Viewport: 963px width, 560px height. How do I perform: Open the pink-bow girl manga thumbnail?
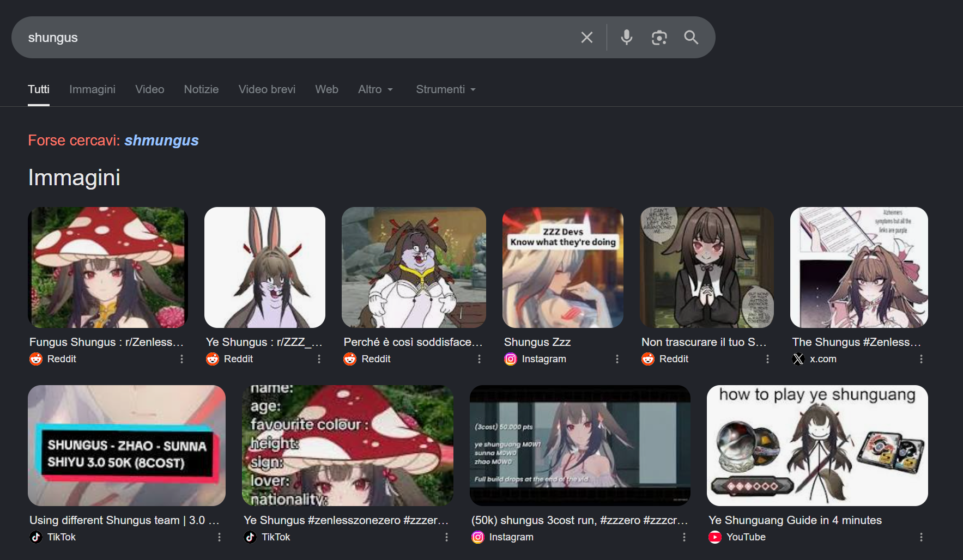859,267
